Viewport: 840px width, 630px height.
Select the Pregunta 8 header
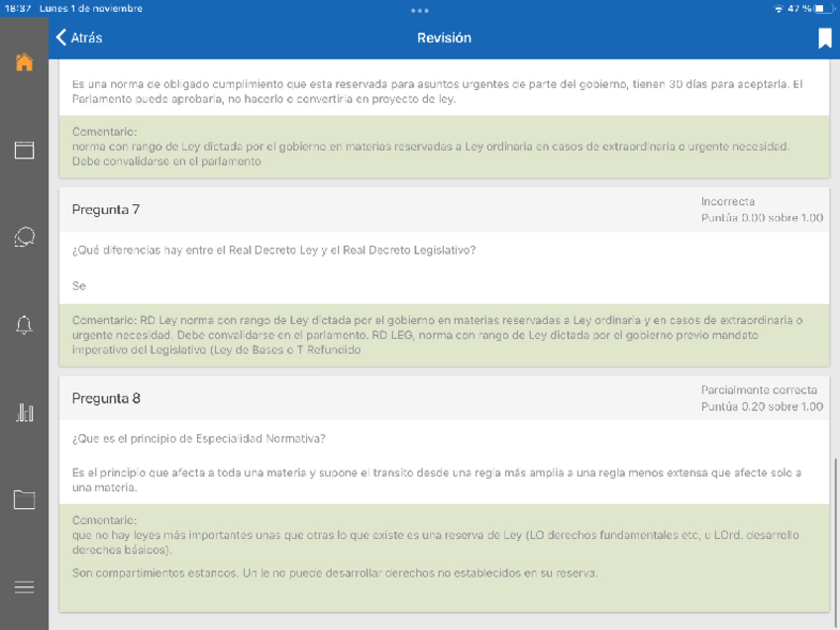point(106,398)
